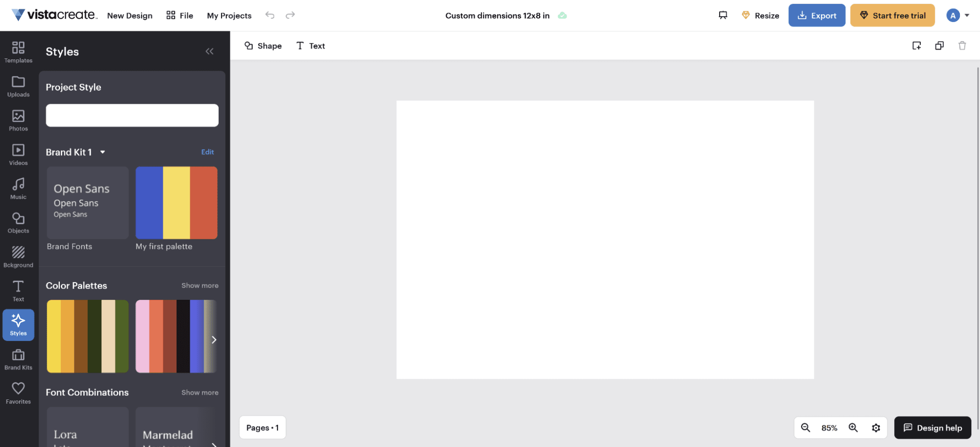Viewport: 980px width, 447px height.
Task: Apply the My first palette swatch
Action: click(x=176, y=203)
